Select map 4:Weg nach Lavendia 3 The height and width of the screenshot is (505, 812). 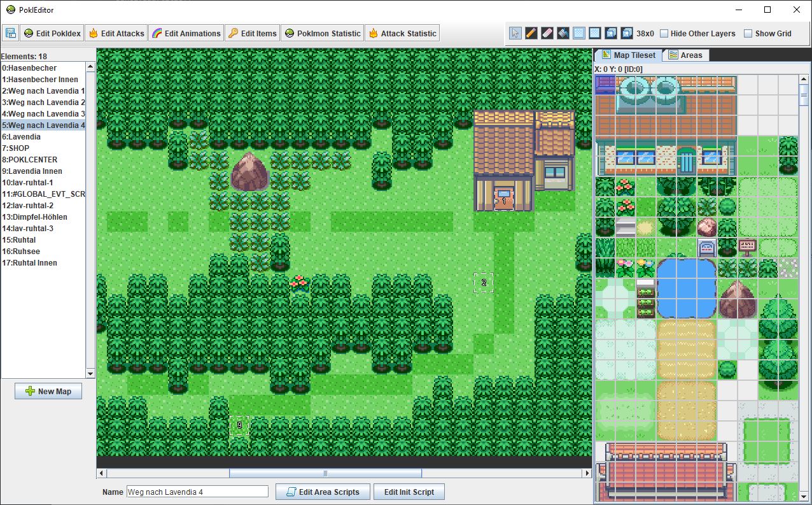(x=43, y=113)
